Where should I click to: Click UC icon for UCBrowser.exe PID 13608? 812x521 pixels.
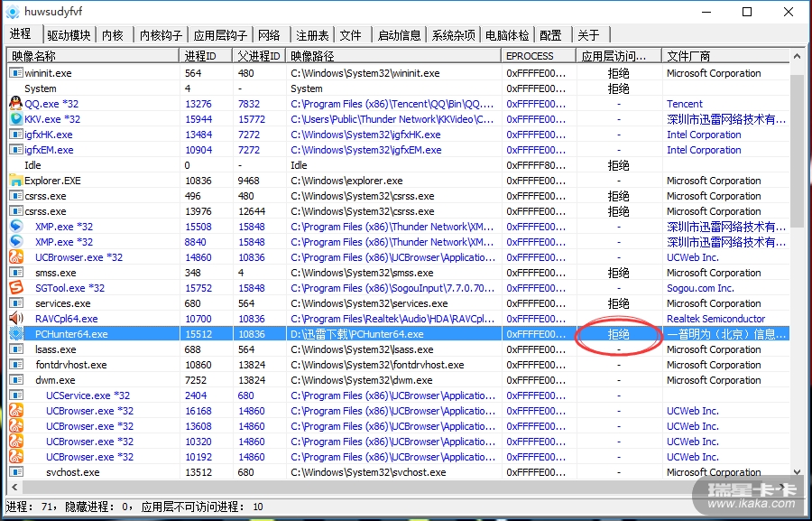pos(16,425)
